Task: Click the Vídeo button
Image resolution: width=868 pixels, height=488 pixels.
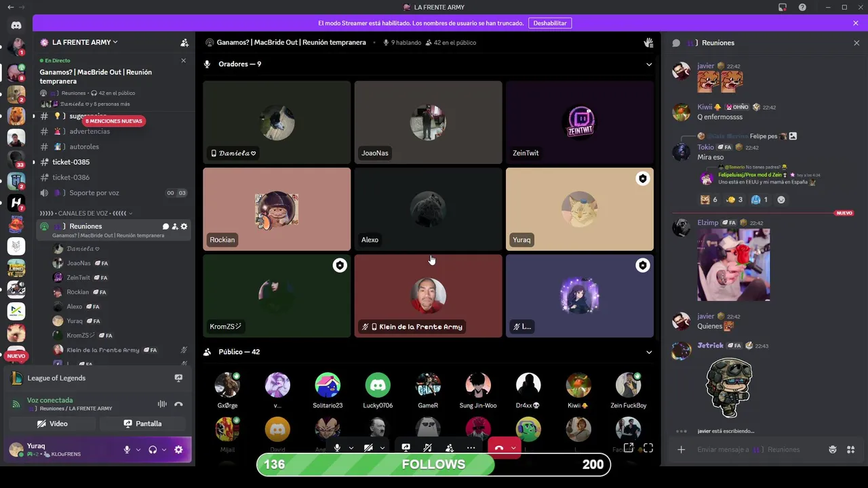Action: point(52,424)
